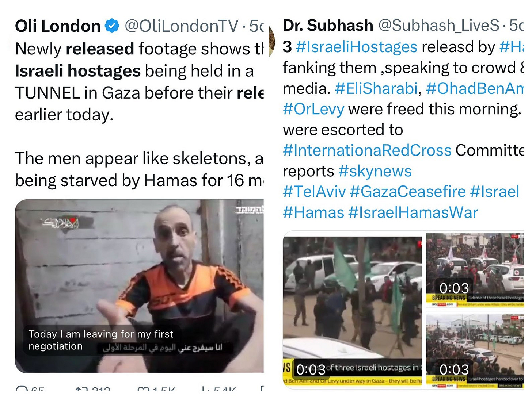Screen dimensions: 532x399
Task: Open the #EliSharabi hashtag
Action: tap(376, 88)
